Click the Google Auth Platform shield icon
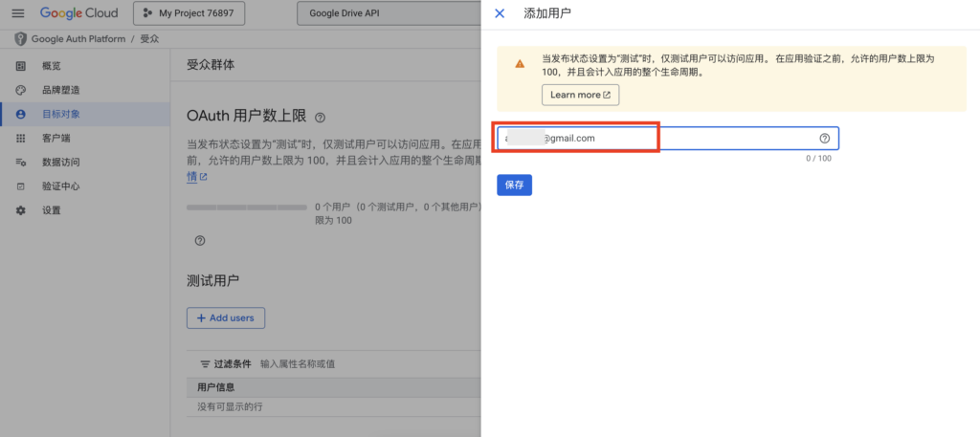Viewport: 980px width, 437px height. 20,38
